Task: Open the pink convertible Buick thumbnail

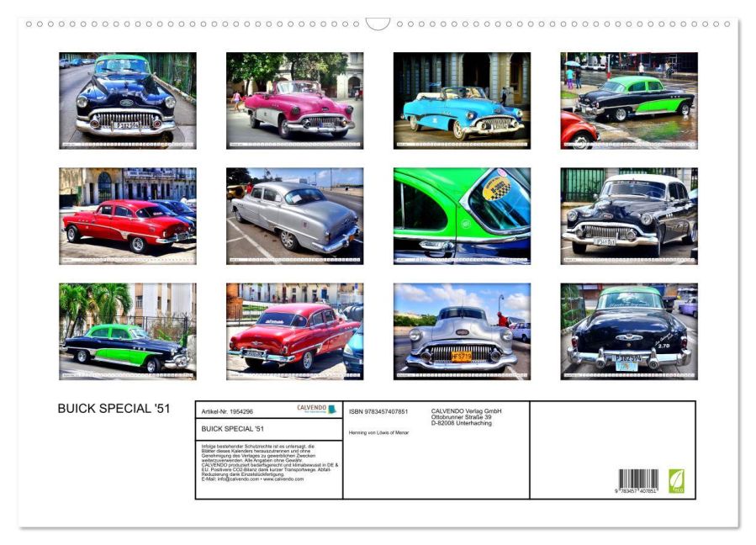Action: [x=294, y=101]
